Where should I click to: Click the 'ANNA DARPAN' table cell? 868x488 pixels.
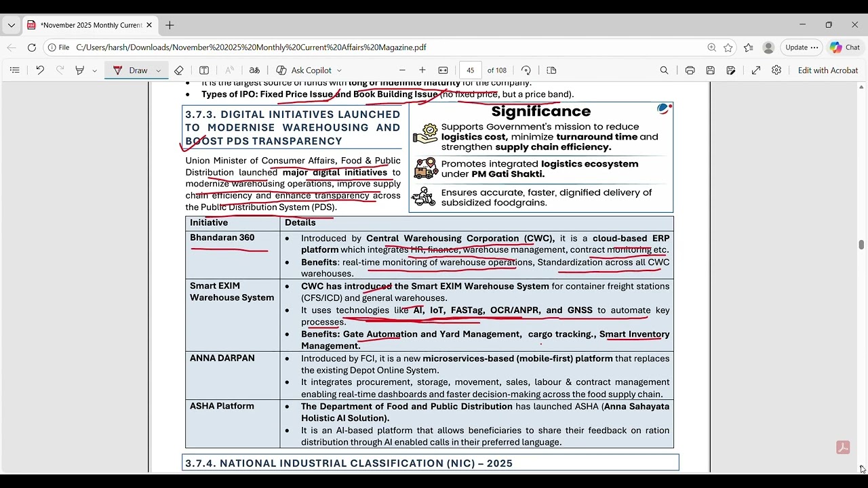pyautogui.click(x=233, y=375)
